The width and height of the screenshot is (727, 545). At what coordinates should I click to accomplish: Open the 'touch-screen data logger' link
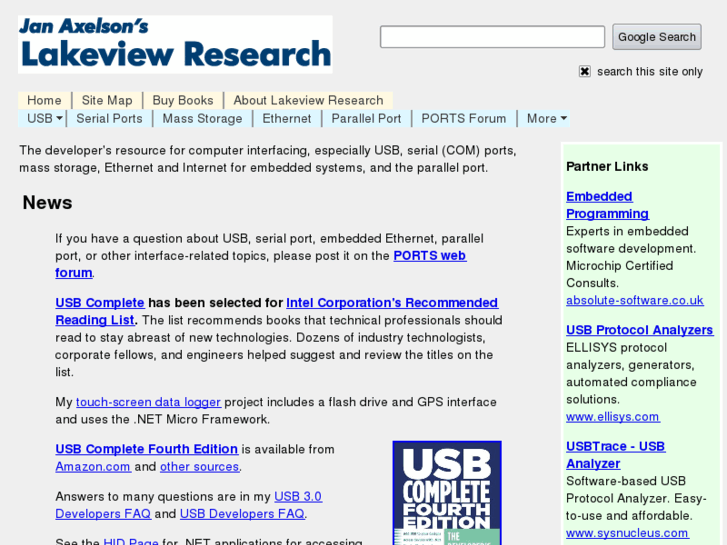click(148, 402)
